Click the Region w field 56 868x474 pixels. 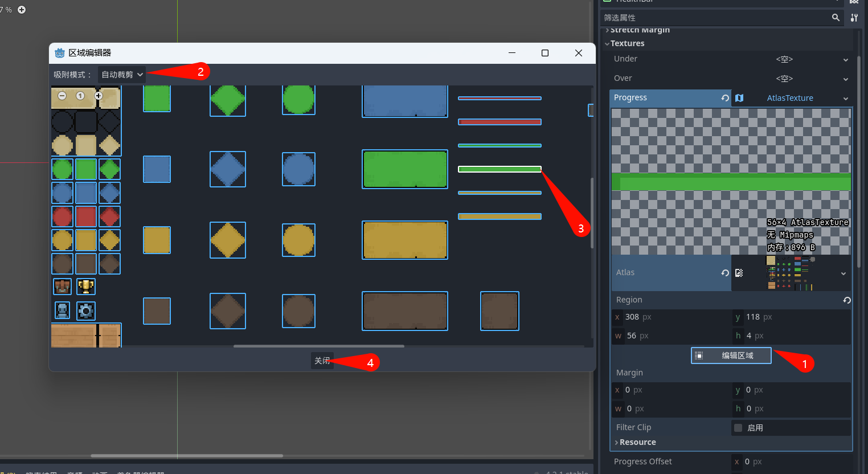672,336
